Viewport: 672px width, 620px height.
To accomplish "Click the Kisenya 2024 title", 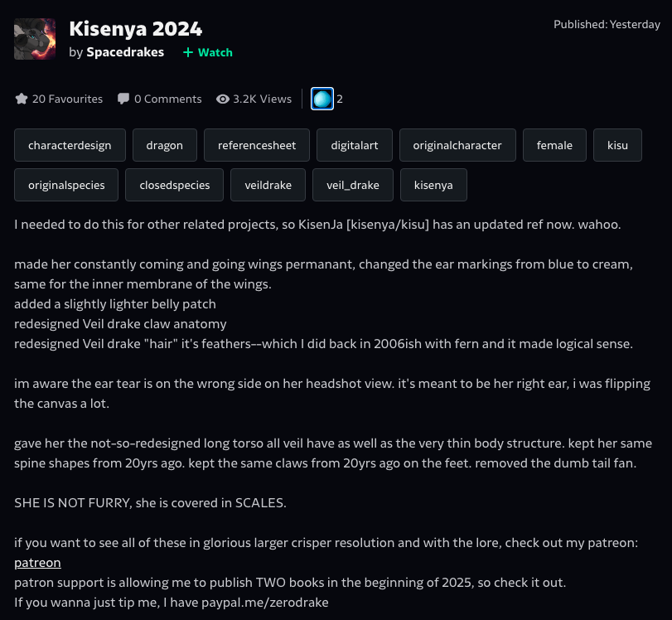I will pyautogui.click(x=135, y=29).
